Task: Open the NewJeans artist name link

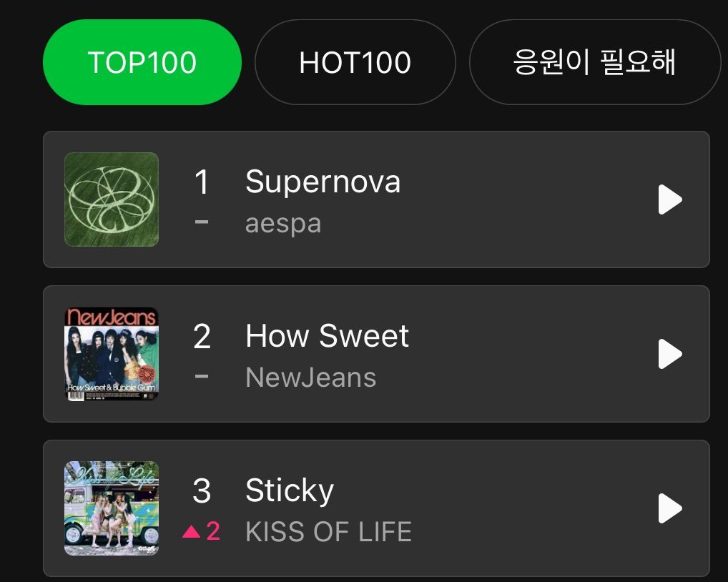Action: coord(310,378)
